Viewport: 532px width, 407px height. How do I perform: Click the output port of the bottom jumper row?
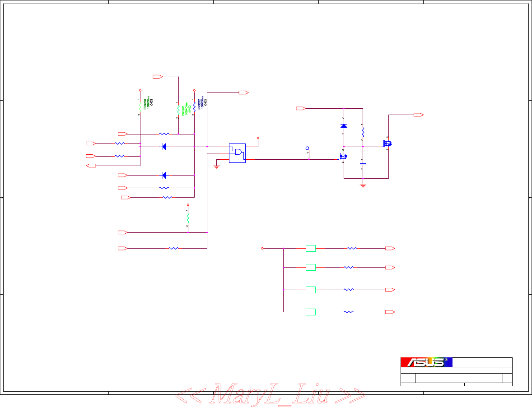pyautogui.click(x=390, y=312)
